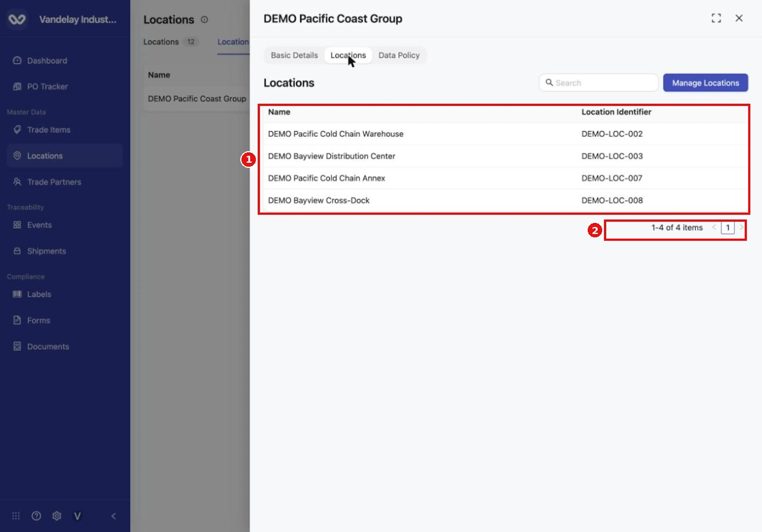Click the info icon next to Locations heading

click(204, 20)
